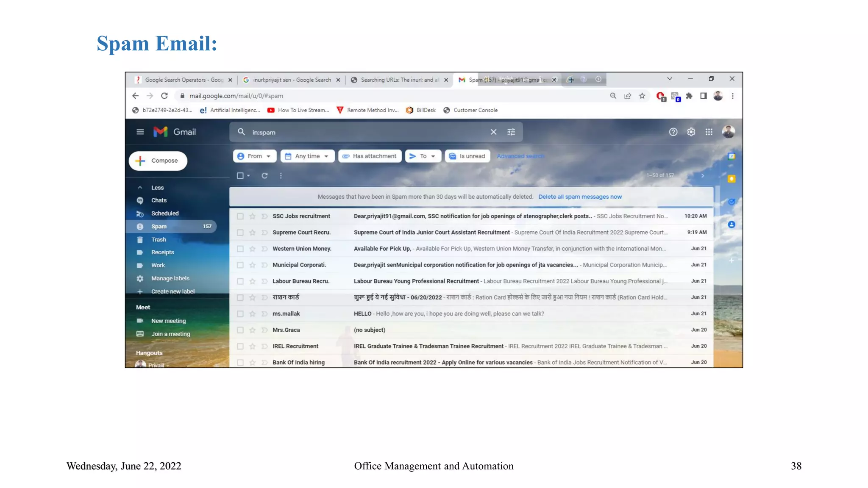Viewport: 868px width, 488px height.
Task: Open the To filter dropdown
Action: point(423,156)
